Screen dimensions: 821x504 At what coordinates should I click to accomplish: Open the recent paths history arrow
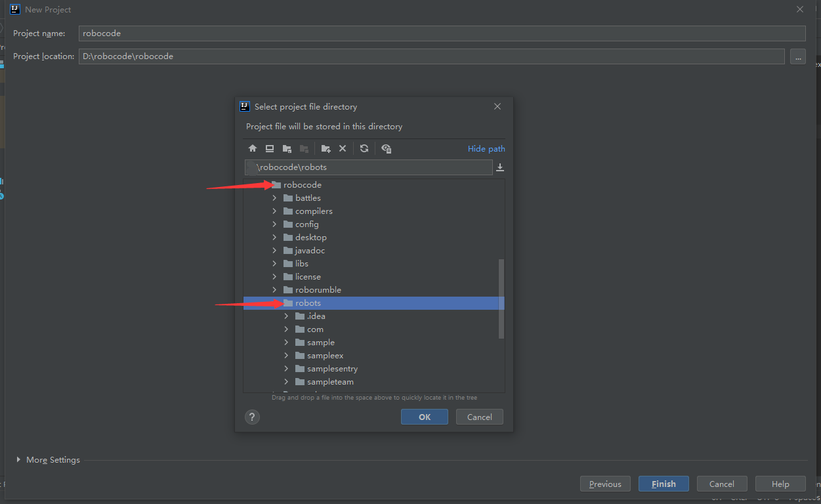[500, 167]
